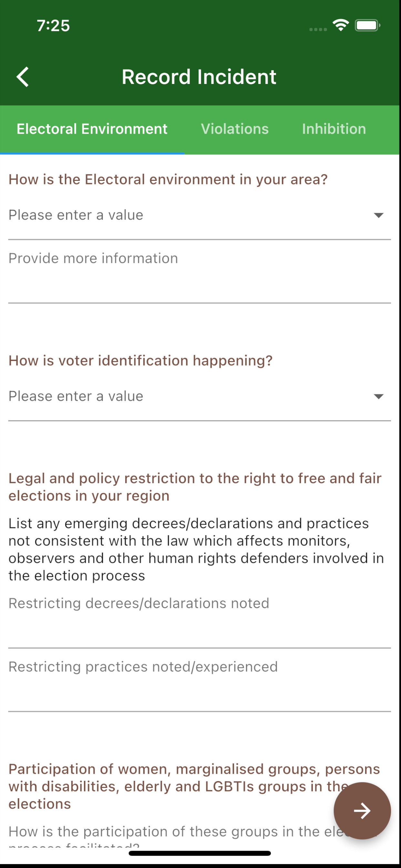
Task: Switch to the Violations tab
Action: coord(235,129)
